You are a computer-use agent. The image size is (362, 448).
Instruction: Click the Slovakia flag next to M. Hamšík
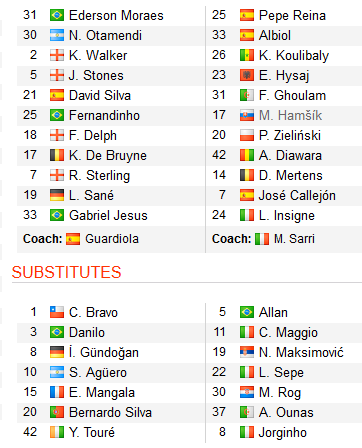(247, 115)
